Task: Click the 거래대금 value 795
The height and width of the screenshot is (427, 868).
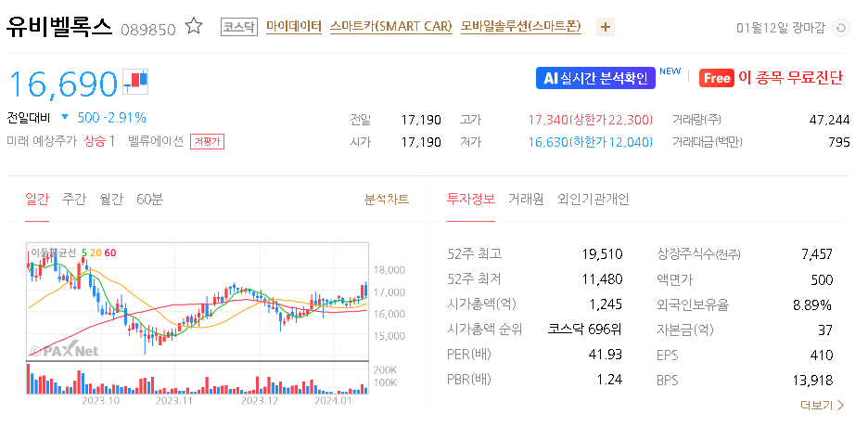Action: 839,142
